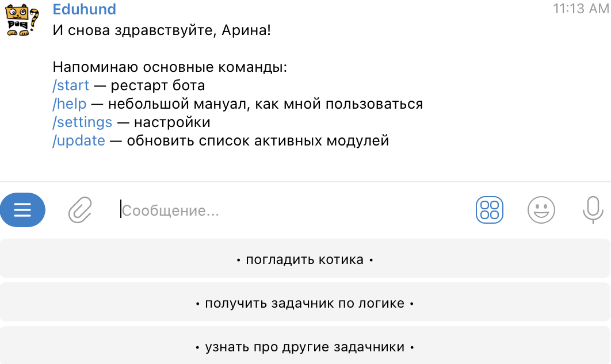Image resolution: width=611 pixels, height=364 pixels.
Task: Attach a file with the paperclip icon
Action: point(80,210)
